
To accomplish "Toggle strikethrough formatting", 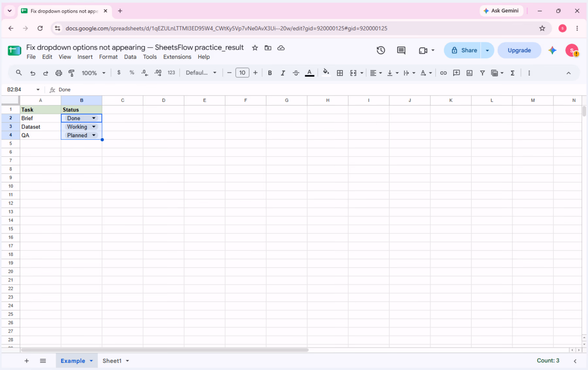I will 296,73.
